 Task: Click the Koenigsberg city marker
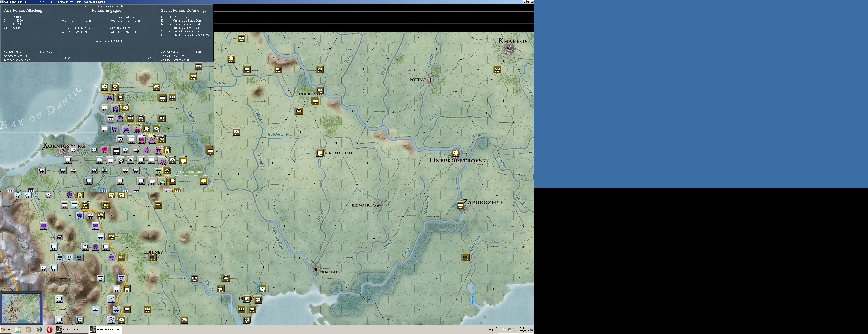click(64, 151)
